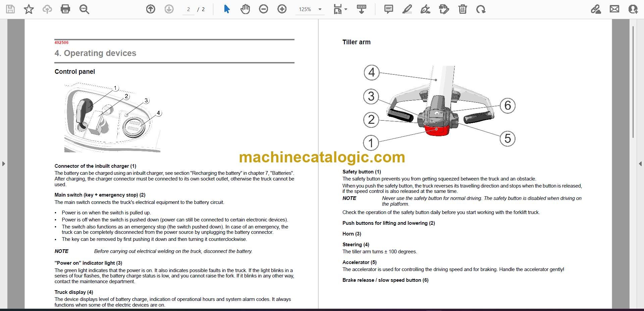Click the vertical scrollbar on the right
The width and height of the screenshot is (644, 311).
pos(633,82)
